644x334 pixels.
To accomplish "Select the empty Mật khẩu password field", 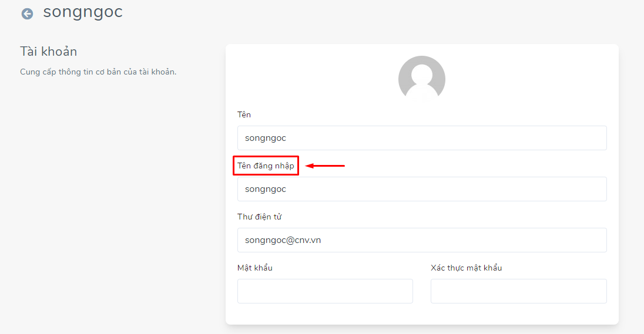I will [x=325, y=291].
